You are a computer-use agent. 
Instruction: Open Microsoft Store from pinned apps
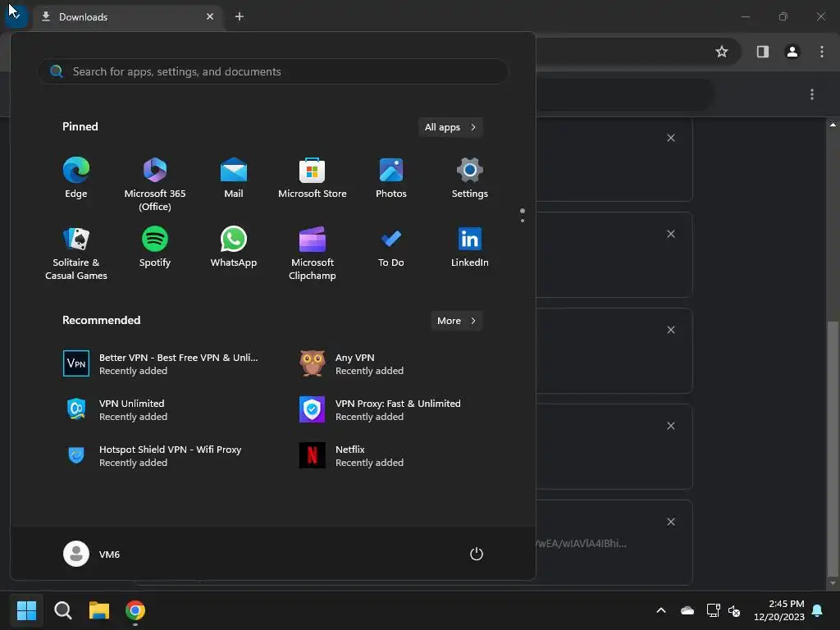pyautogui.click(x=313, y=178)
